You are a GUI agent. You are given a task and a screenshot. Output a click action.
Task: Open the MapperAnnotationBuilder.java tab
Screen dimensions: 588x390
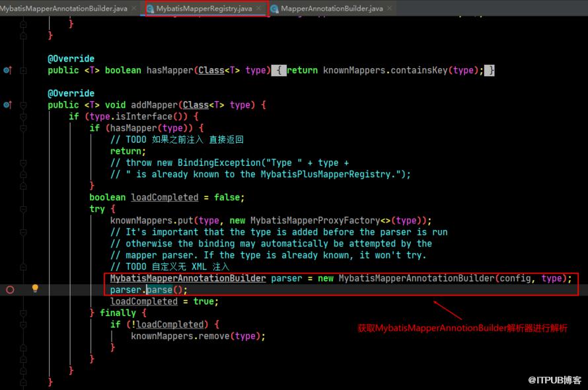pyautogui.click(x=332, y=8)
